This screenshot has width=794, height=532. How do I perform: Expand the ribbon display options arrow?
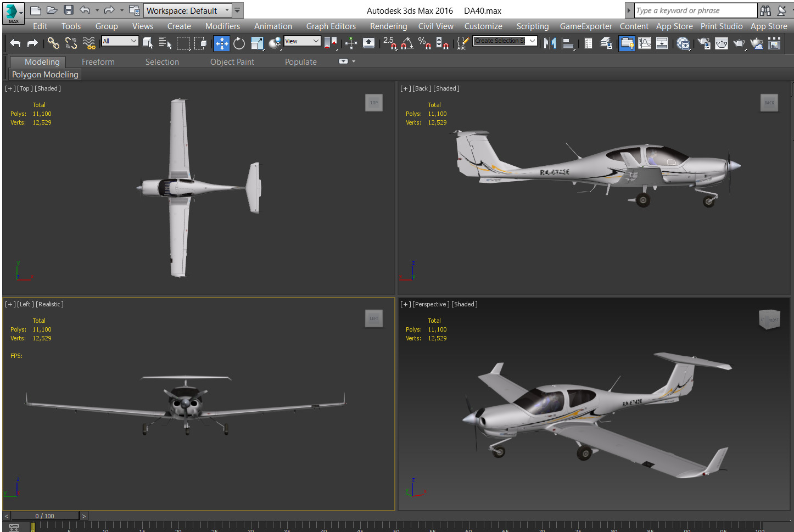pos(354,61)
